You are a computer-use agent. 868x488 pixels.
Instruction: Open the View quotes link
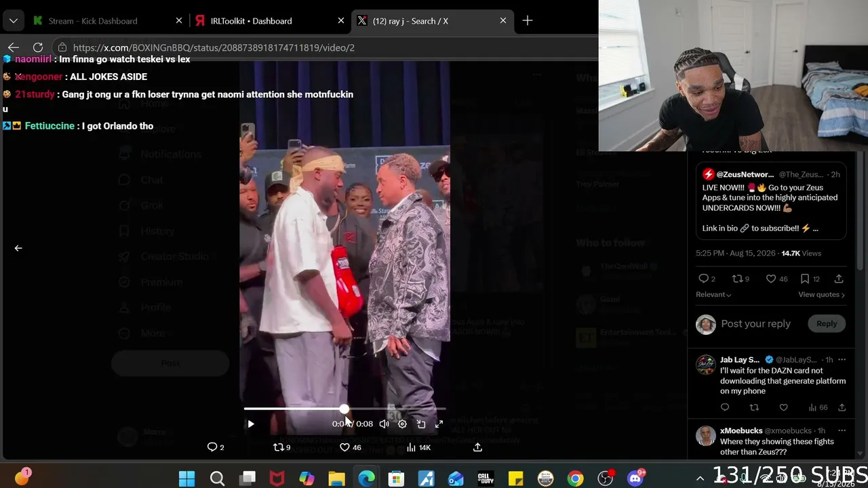(821, 295)
